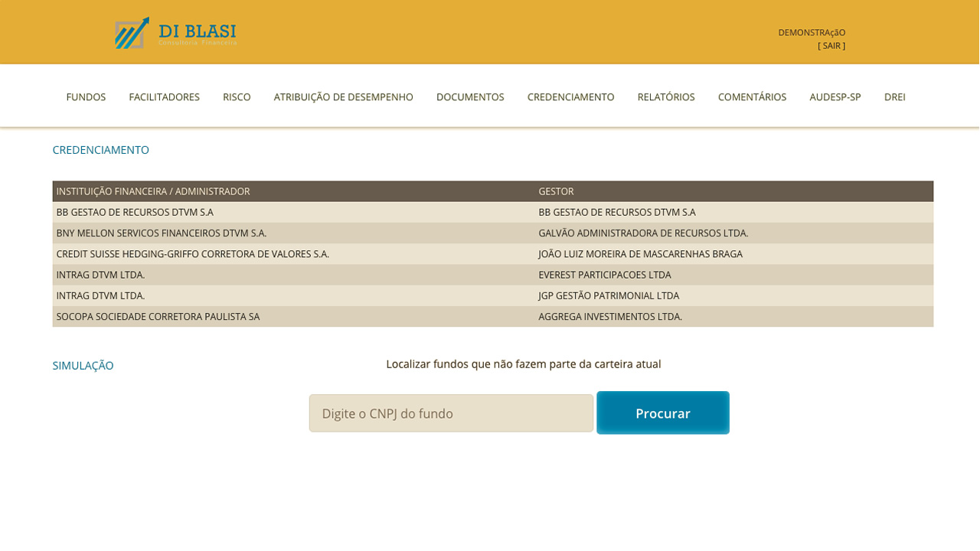980x551 pixels.
Task: Select JOÃO LUIZ MOREIRA DE MASCARENHAS BRAGA
Action: 640,253
